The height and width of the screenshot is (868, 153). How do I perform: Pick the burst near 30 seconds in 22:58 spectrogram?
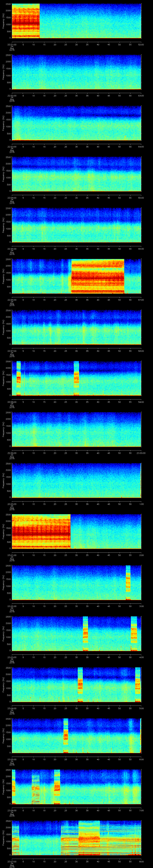pyautogui.click(x=76, y=378)
